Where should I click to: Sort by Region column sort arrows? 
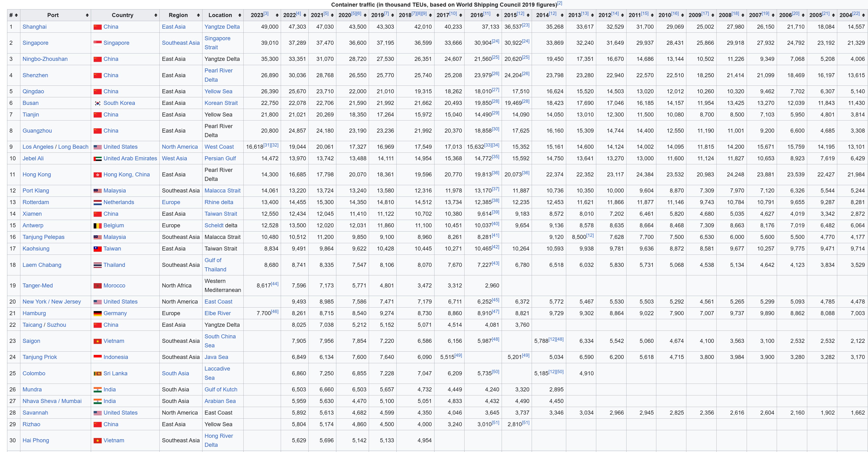tap(198, 15)
